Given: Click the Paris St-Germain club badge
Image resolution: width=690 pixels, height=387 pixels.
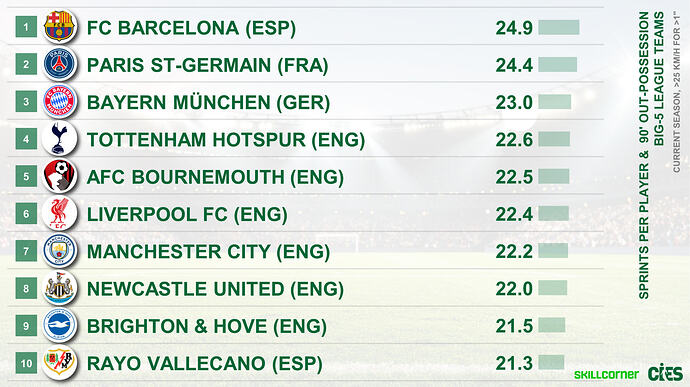Looking at the screenshot, I should pos(59,64).
